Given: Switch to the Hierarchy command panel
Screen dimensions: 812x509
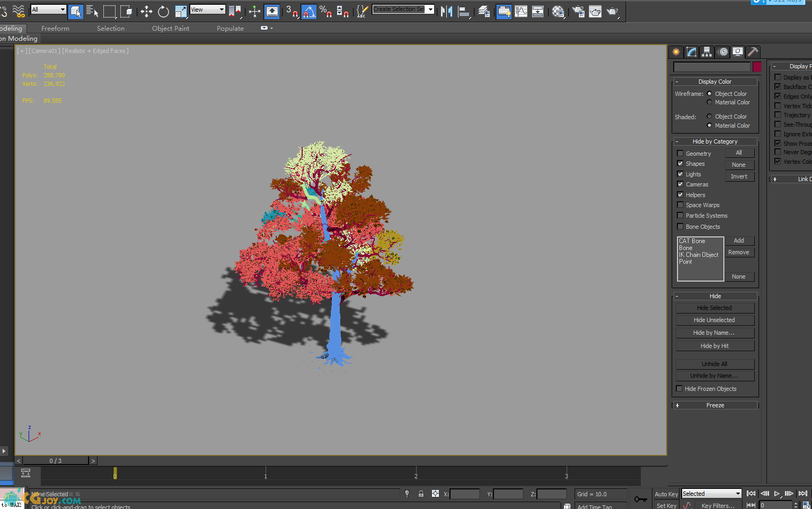Looking at the screenshot, I should click(x=707, y=52).
